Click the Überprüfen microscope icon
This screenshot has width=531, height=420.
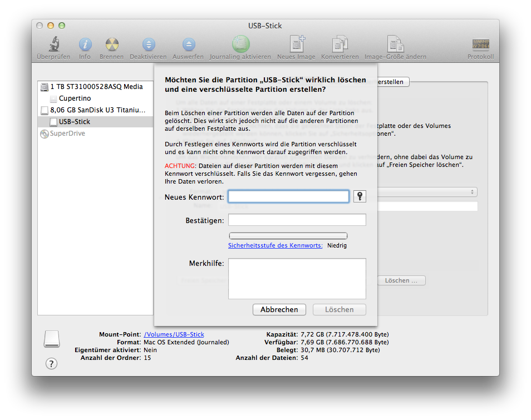[x=53, y=44]
